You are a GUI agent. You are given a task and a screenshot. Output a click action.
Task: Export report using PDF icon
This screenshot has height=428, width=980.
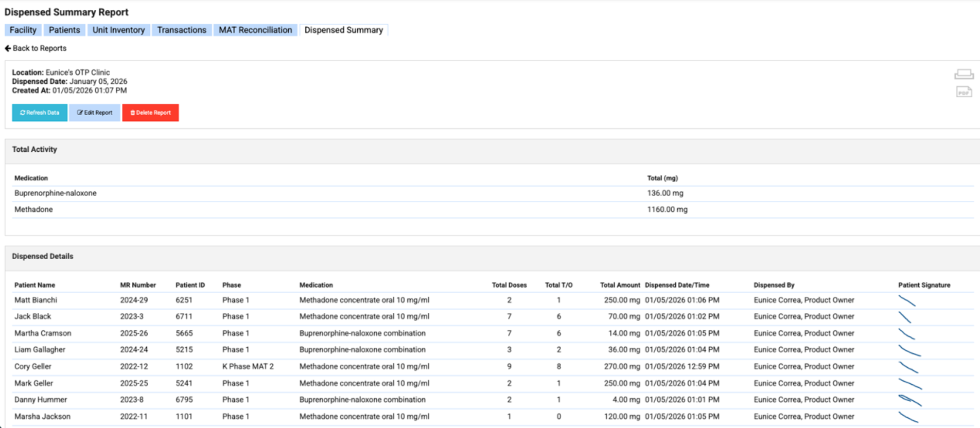(x=964, y=92)
